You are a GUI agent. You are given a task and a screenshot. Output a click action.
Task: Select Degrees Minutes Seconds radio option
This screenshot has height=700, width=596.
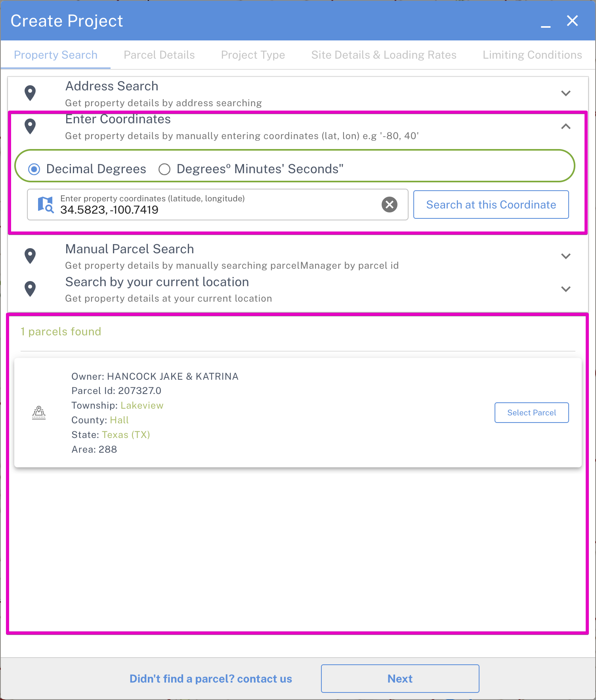[164, 169]
